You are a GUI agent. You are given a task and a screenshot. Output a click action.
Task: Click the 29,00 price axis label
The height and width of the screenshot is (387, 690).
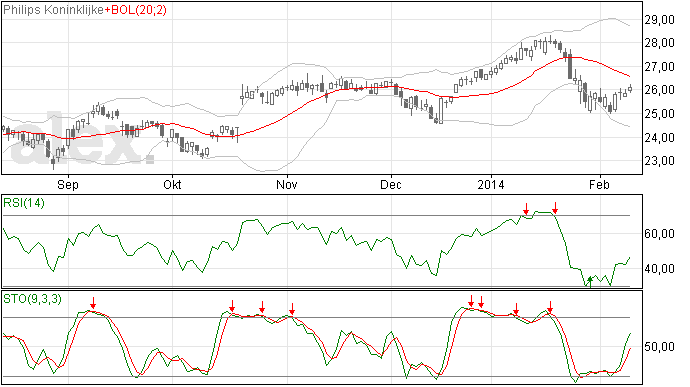pos(660,20)
